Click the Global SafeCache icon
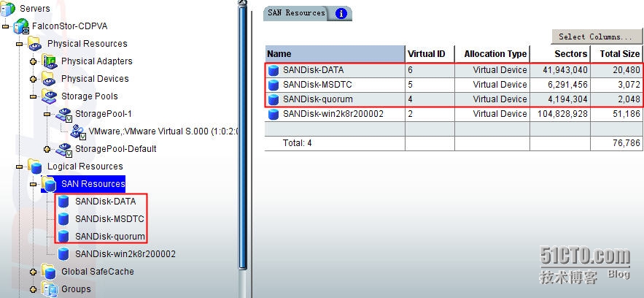Screen dimensions: 644x298 [49, 272]
